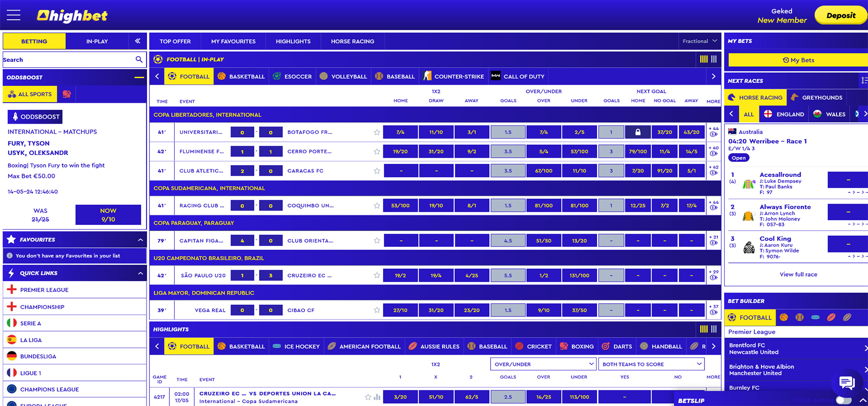Favourite the Universitari vs Botafogo match star
This screenshot has width=868, height=406.
(x=377, y=132)
